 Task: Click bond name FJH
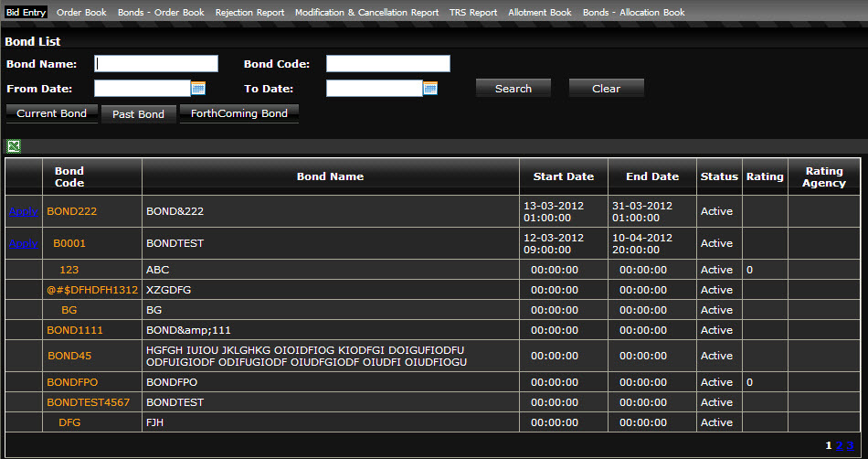(x=154, y=422)
